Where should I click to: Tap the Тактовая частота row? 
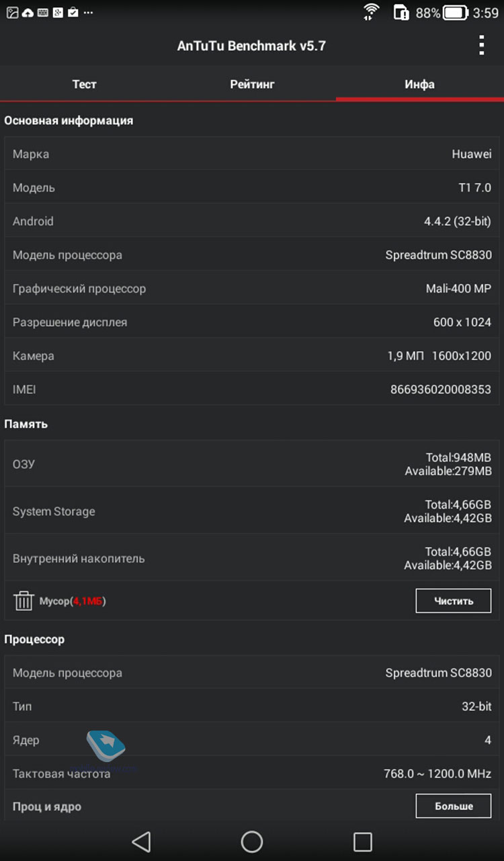tap(252, 774)
